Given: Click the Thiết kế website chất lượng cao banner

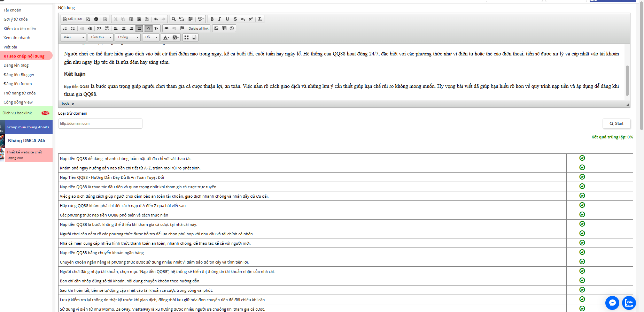Looking at the screenshot, I should (x=26, y=155).
